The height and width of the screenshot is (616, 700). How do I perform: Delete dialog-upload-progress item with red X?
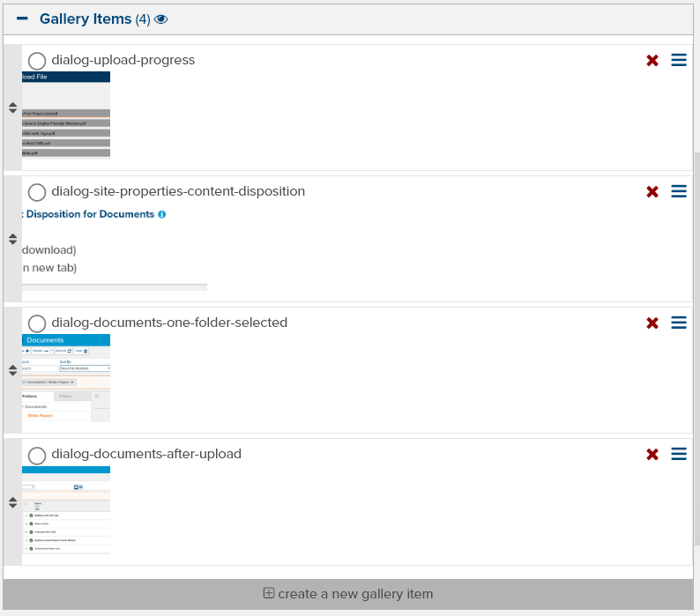(652, 60)
